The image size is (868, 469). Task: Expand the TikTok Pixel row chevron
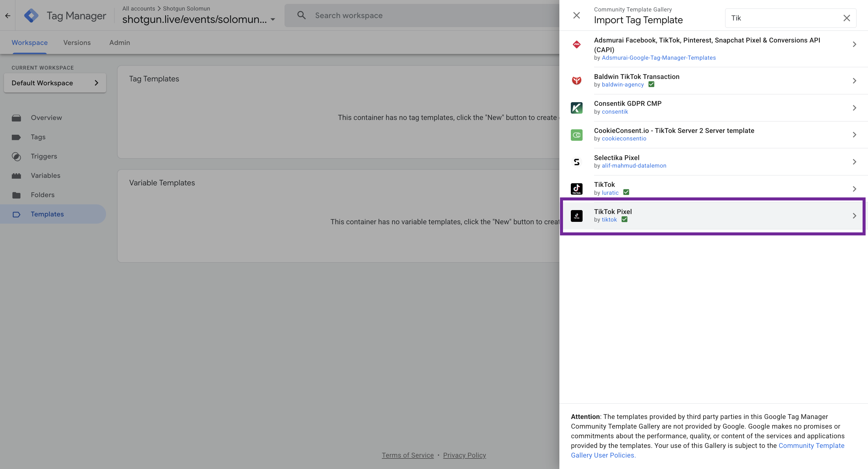point(854,216)
